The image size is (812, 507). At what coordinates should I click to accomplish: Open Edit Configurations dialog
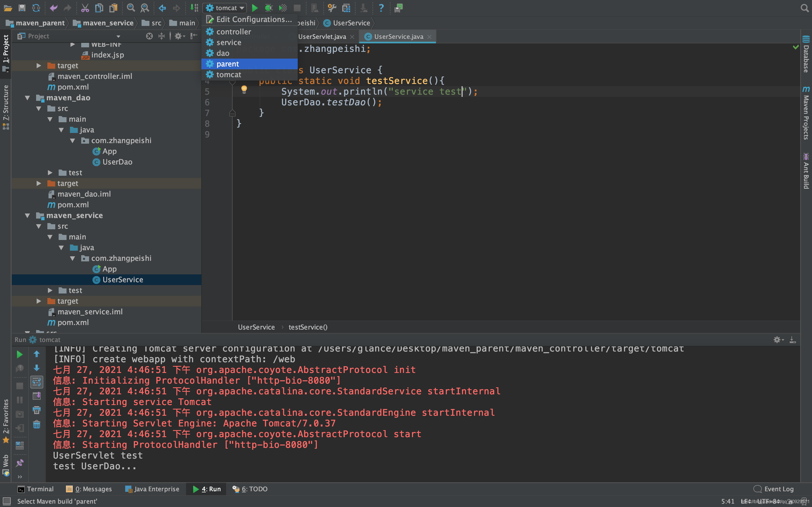pos(254,19)
